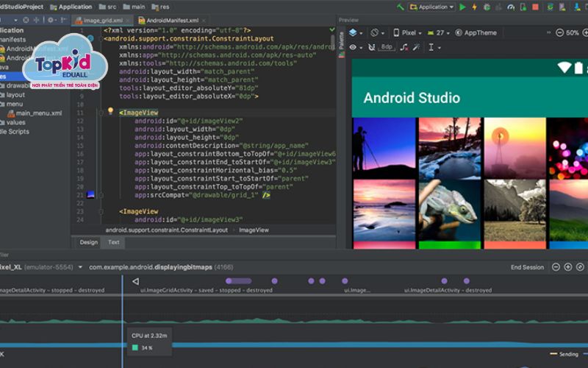Click the scroll-from-source target icon in Project panel

26,20
